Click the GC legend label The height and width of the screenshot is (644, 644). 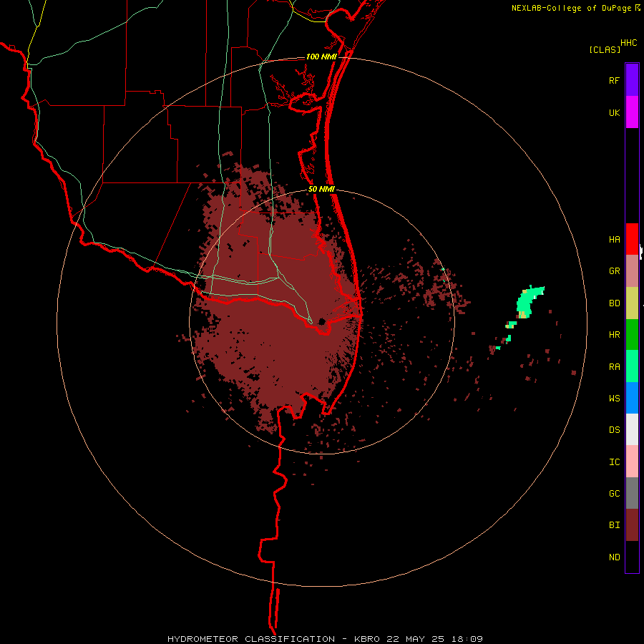tap(614, 494)
